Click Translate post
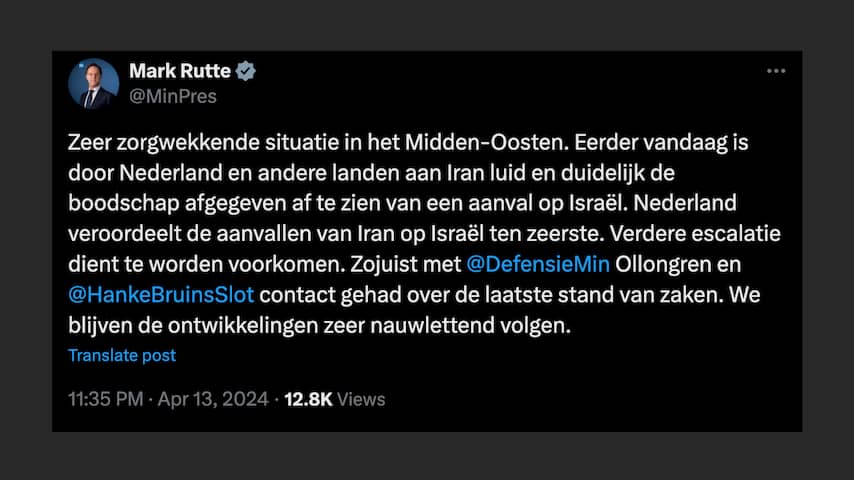Viewport: 854px width, 480px height. [122, 355]
